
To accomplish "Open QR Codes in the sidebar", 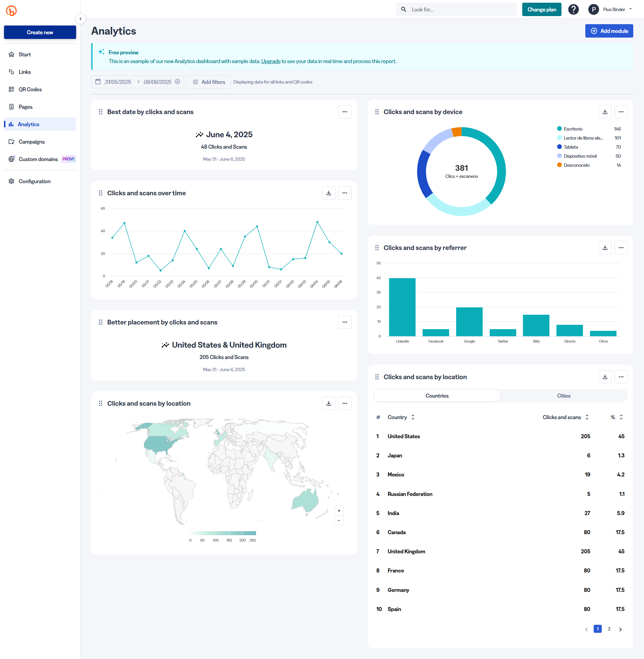I will (30, 89).
